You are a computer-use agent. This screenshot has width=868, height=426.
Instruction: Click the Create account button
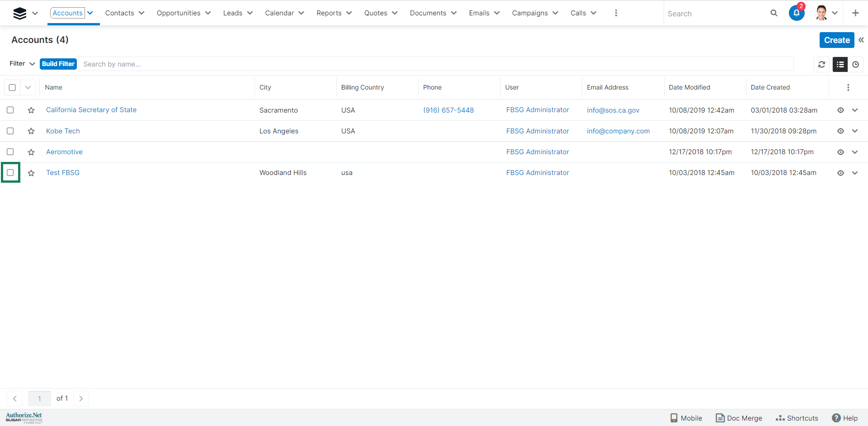tap(836, 40)
